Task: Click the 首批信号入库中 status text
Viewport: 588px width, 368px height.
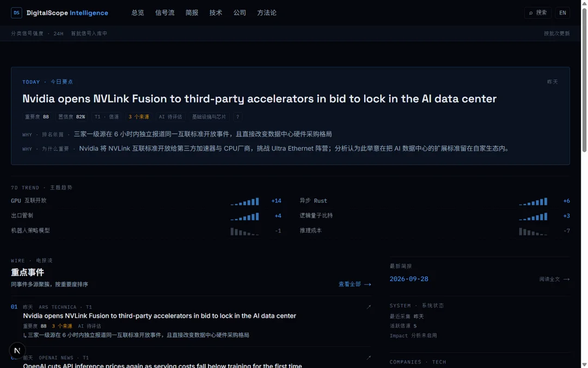Action: (89, 33)
